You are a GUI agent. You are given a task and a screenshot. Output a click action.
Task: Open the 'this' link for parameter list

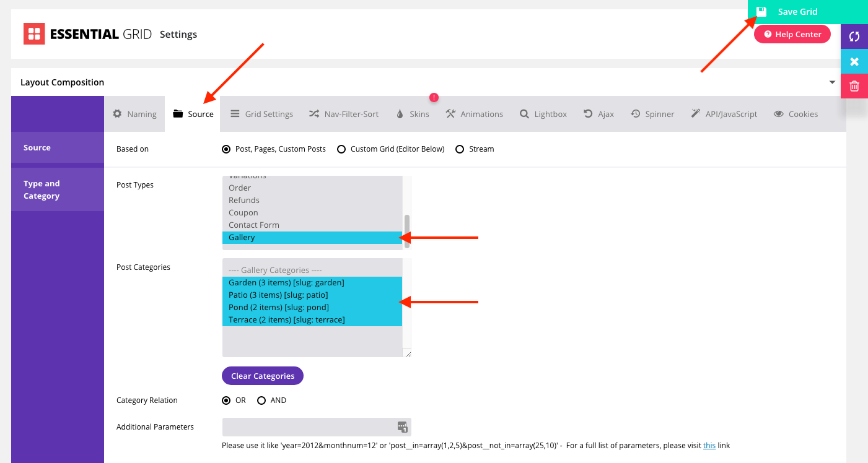709,445
